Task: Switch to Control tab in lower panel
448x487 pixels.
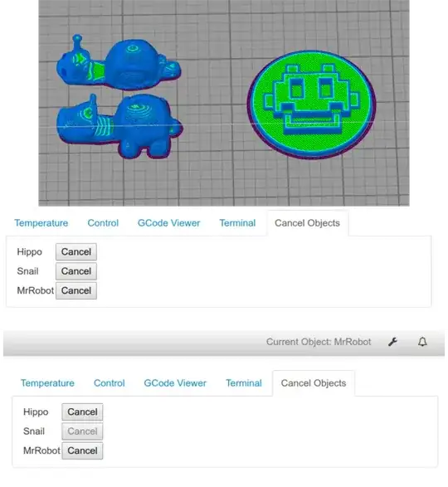Action: 110,383
